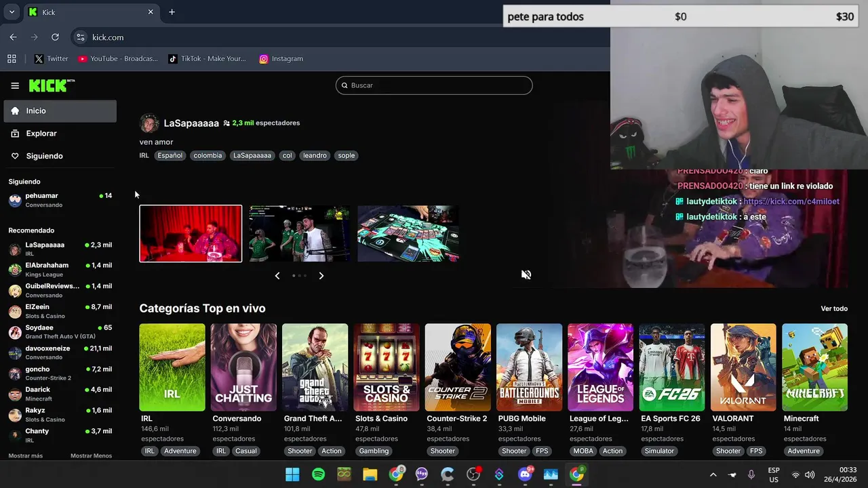Open the Grand Theft Auto category card
Viewport: 868px width, 488px height.
[x=315, y=367]
